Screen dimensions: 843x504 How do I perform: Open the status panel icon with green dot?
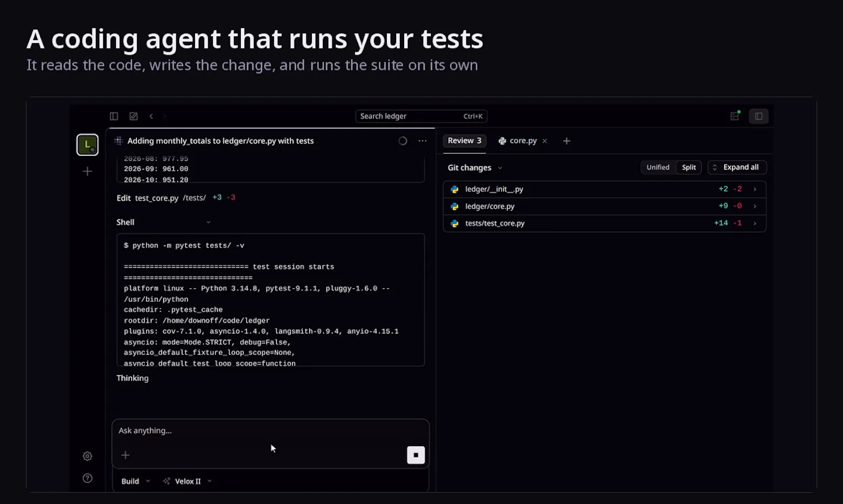coord(735,116)
